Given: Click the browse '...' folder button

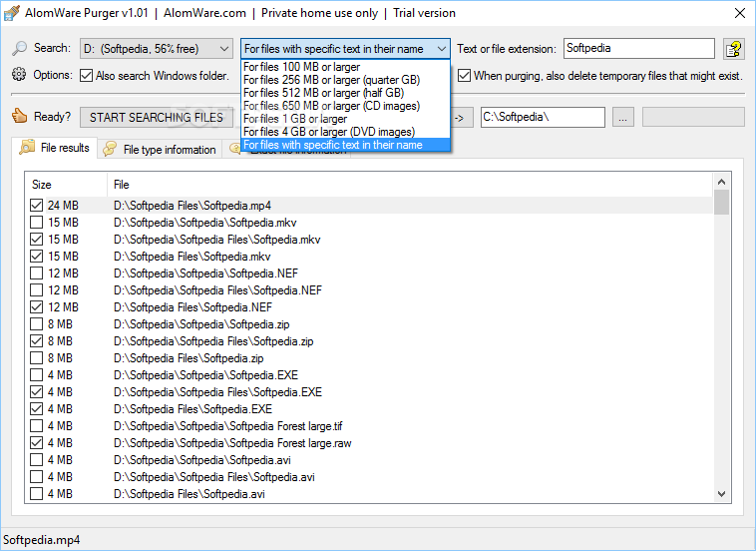Looking at the screenshot, I should [x=623, y=117].
